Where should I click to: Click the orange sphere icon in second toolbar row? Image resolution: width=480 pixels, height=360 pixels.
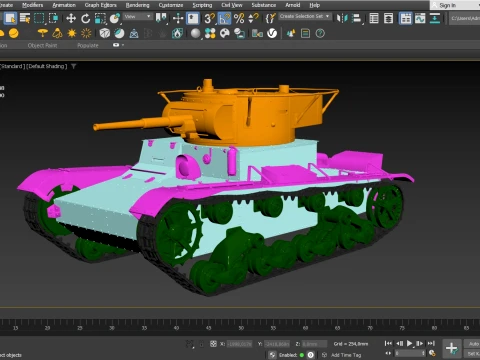click(x=14, y=33)
